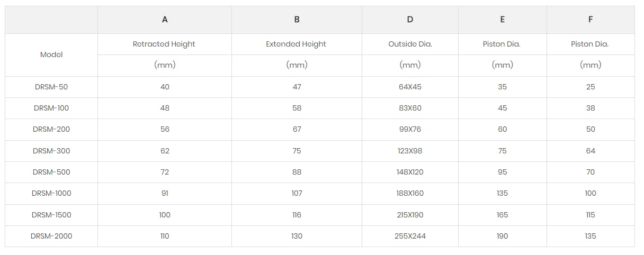Click the 64X45 outside diameter value
This screenshot has width=644, height=255.
(410, 87)
